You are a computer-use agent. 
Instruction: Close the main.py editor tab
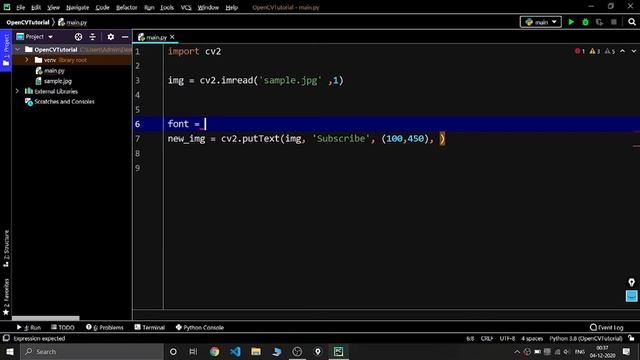click(172, 37)
